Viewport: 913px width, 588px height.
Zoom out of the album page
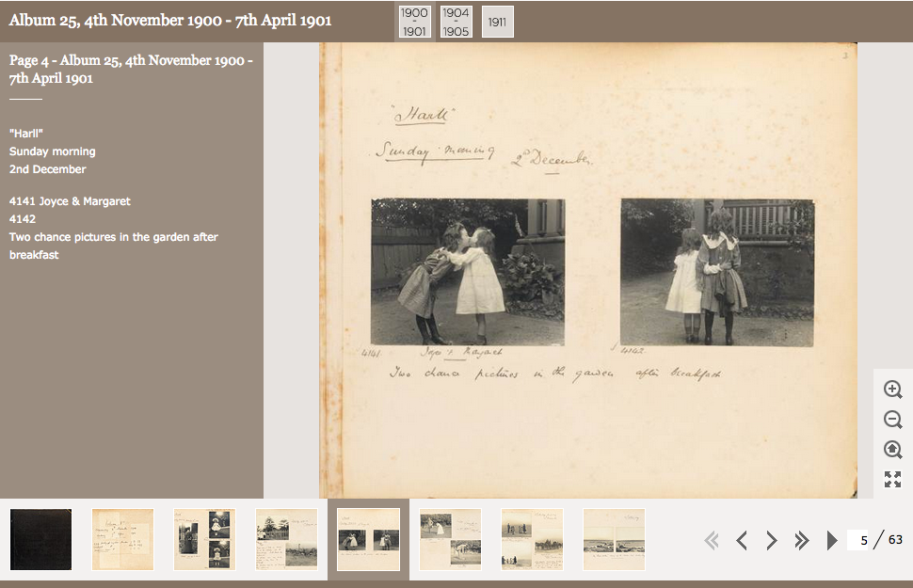(891, 420)
